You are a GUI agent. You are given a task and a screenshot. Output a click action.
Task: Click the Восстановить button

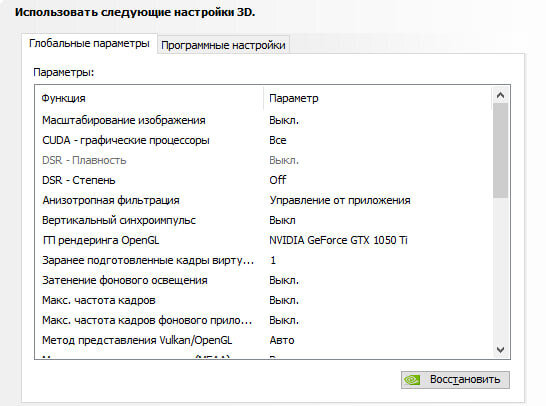click(455, 380)
